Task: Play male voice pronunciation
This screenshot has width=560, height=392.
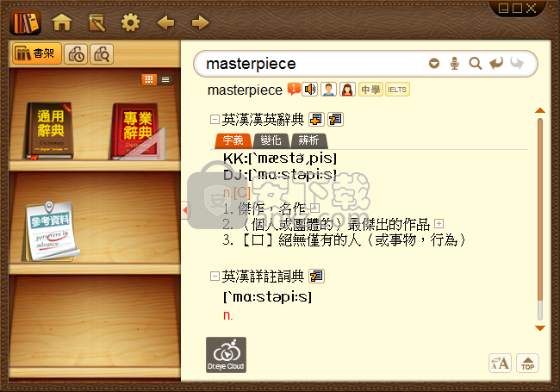Action: click(328, 90)
